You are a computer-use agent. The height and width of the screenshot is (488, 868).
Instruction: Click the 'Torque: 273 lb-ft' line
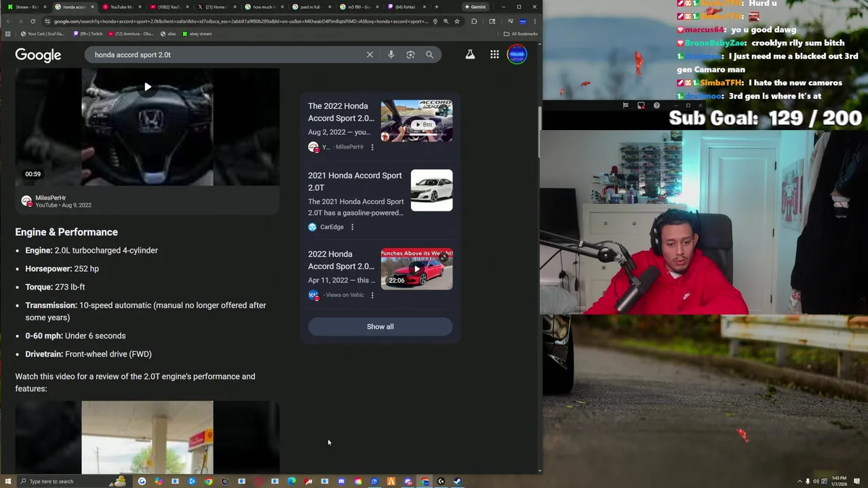pos(55,287)
